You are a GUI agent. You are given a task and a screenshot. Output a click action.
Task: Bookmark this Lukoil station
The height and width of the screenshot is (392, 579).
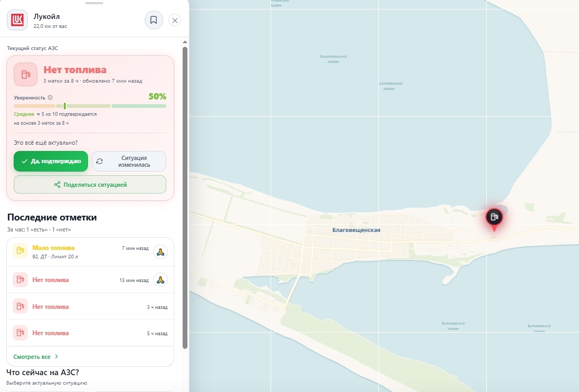pos(154,20)
